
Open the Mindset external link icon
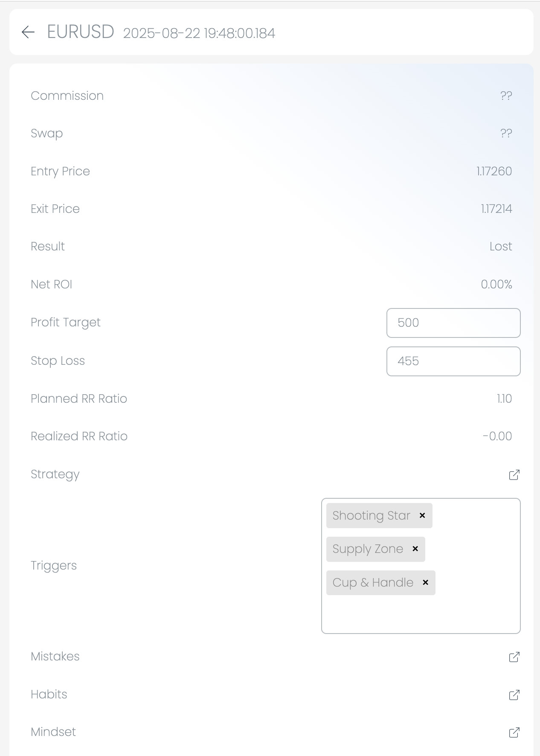pyautogui.click(x=514, y=733)
